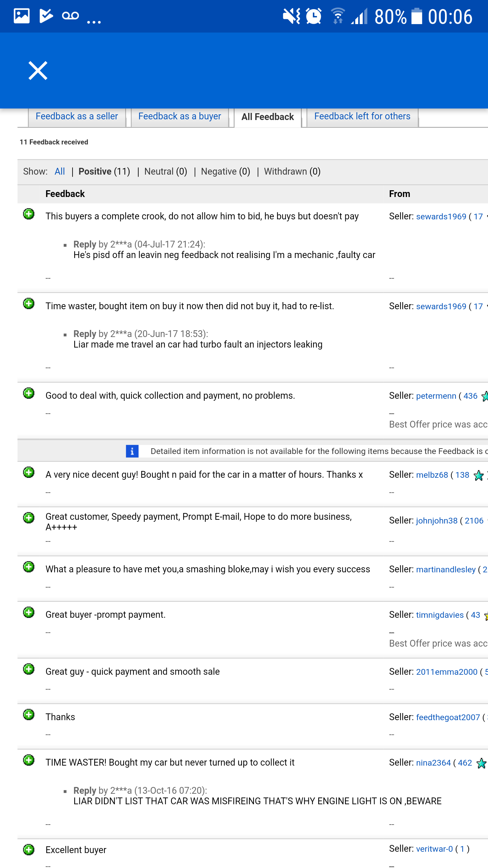
Task: Open the gallery notification icon in status bar
Action: (22, 16)
